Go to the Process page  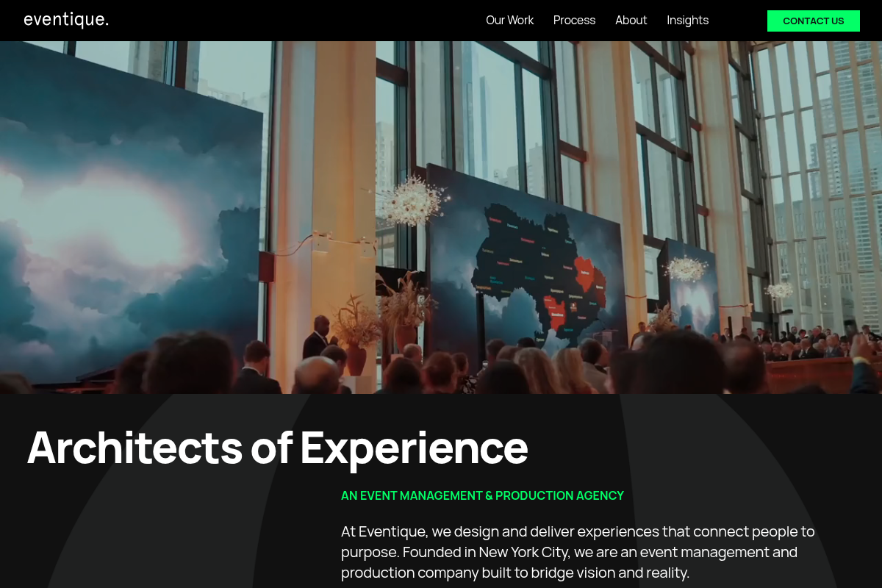tap(574, 21)
